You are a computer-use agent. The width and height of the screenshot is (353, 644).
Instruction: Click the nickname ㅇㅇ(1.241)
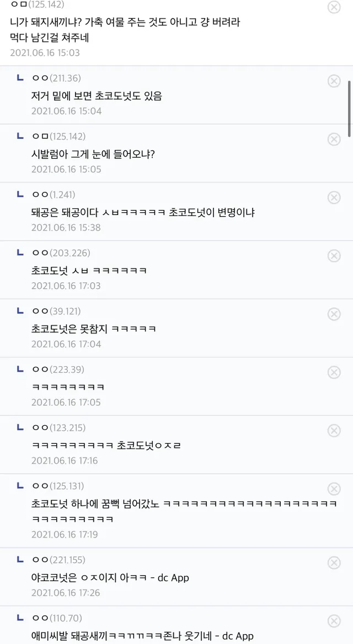coord(54,195)
